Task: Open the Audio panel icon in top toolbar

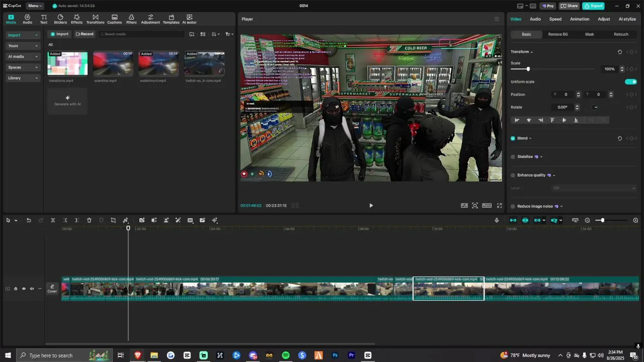Action: point(27,19)
